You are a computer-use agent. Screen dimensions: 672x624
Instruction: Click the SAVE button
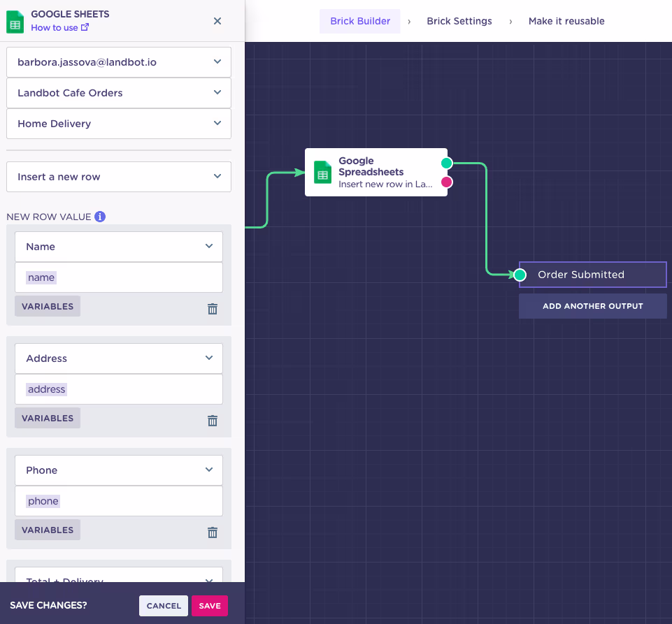[210, 606]
